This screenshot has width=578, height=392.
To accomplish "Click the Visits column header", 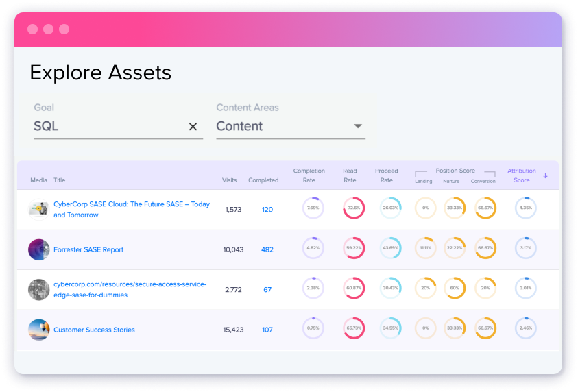I will pyautogui.click(x=229, y=180).
